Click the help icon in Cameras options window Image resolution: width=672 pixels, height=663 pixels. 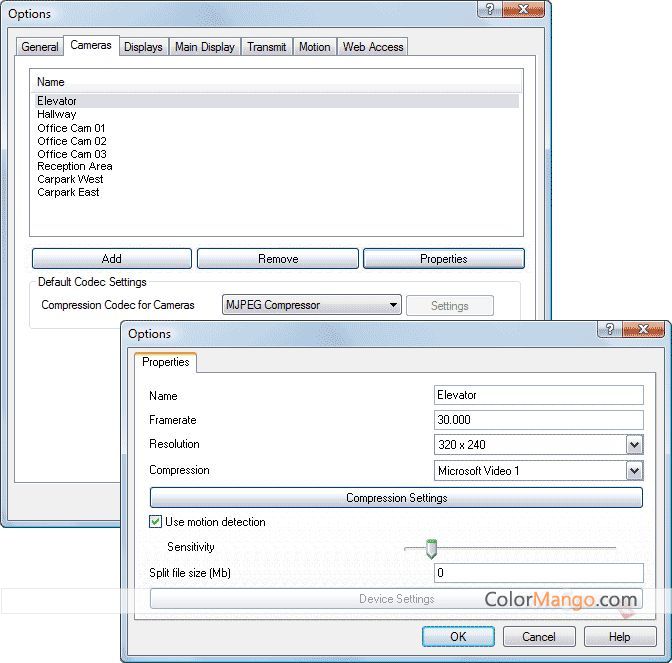pos(489,10)
